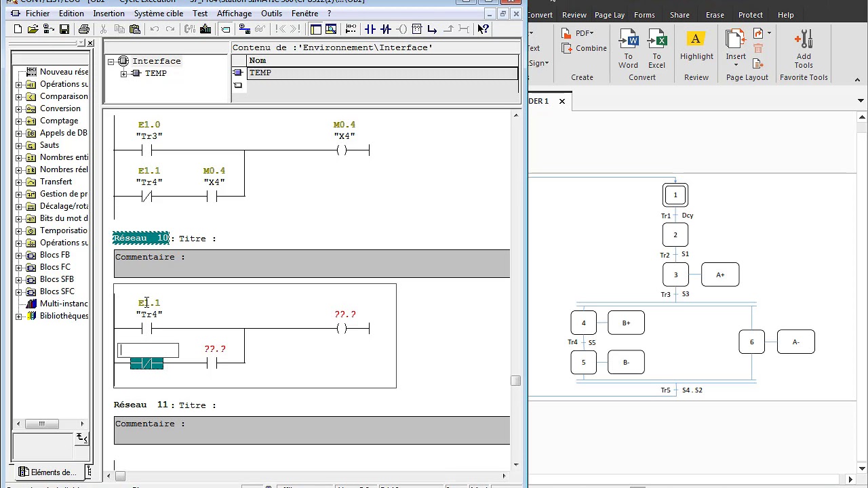This screenshot has width=868, height=488.
Task: Close the program elements catalog panel
Action: (90, 43)
